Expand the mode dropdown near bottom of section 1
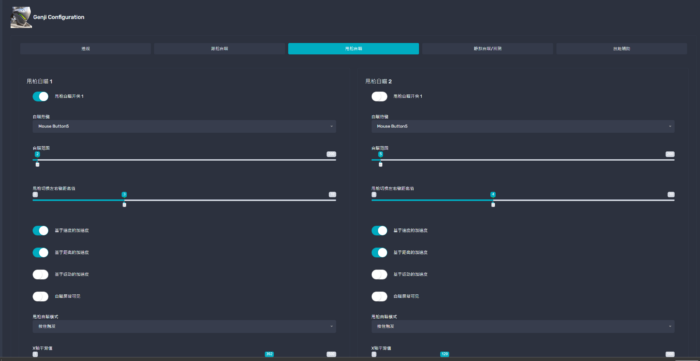The height and width of the screenshot is (361, 700). coord(184,327)
